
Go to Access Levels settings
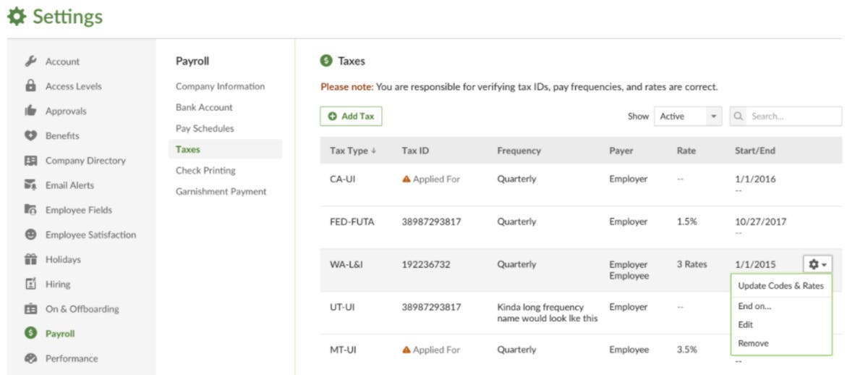coord(73,86)
